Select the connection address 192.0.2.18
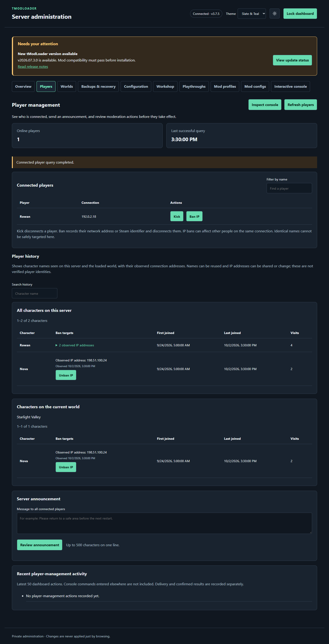The height and width of the screenshot is (644, 329). click(x=89, y=217)
